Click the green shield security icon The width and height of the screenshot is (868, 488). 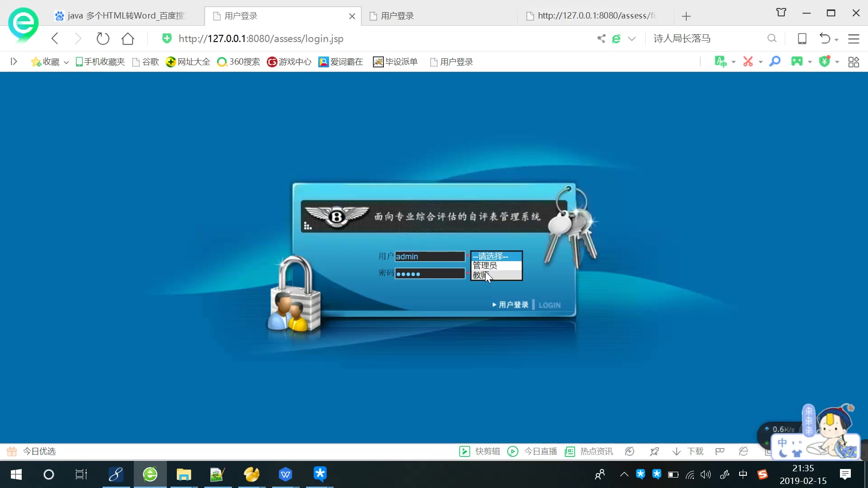tap(167, 38)
